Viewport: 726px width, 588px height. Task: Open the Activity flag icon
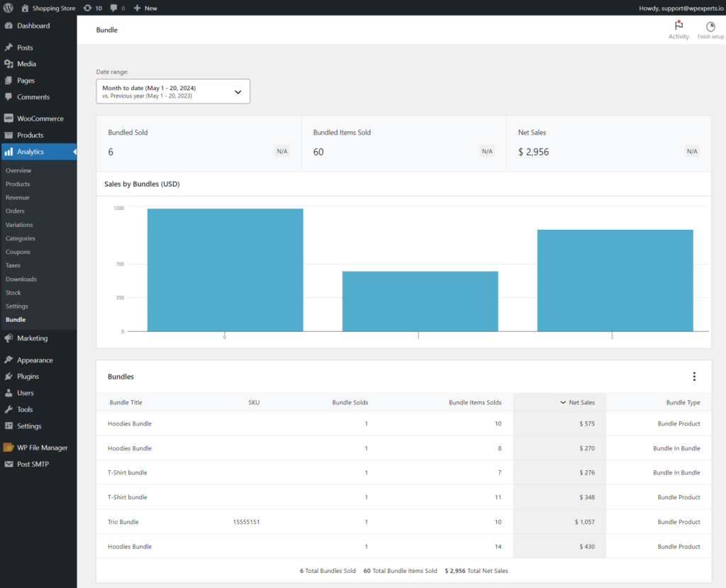678,26
